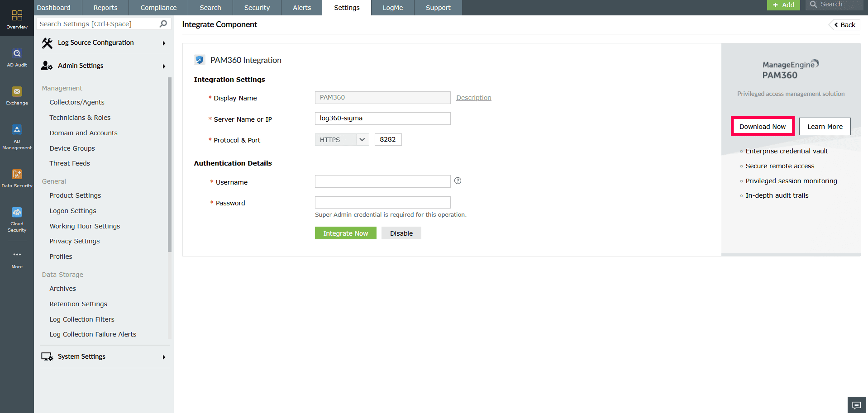Click the System Settings monitor icon

point(47,356)
